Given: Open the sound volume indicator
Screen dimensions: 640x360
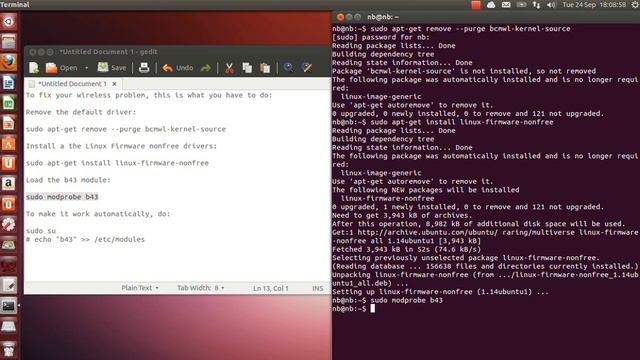Looking at the screenshot, I should [x=551, y=5].
